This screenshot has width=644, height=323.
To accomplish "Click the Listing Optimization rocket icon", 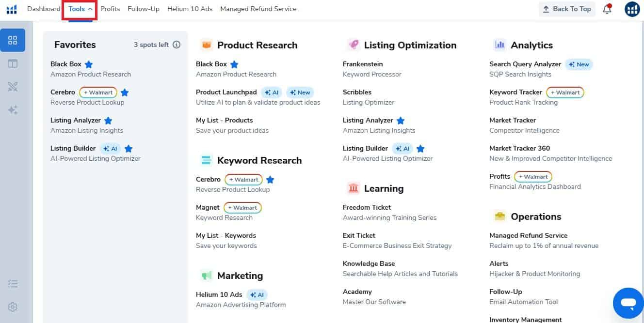I will 354,45.
